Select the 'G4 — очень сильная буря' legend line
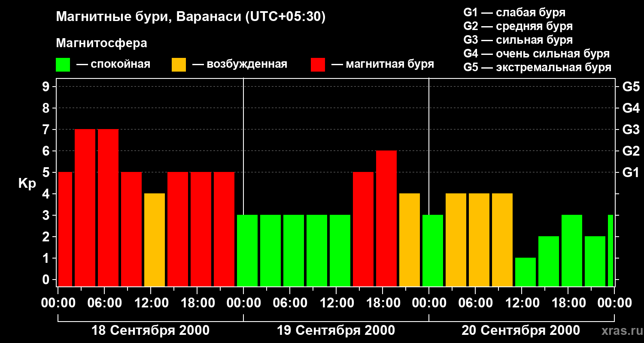Viewport: 644px width, 343px height. [537, 54]
